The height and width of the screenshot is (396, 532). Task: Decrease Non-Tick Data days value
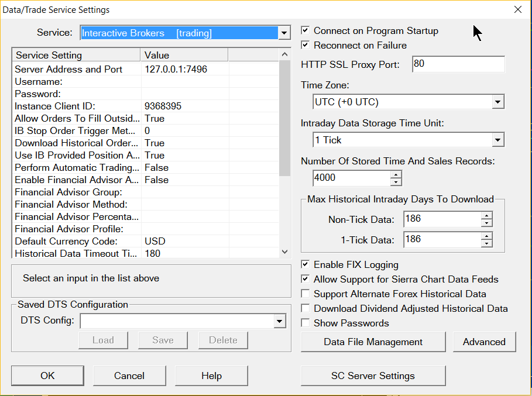point(486,223)
